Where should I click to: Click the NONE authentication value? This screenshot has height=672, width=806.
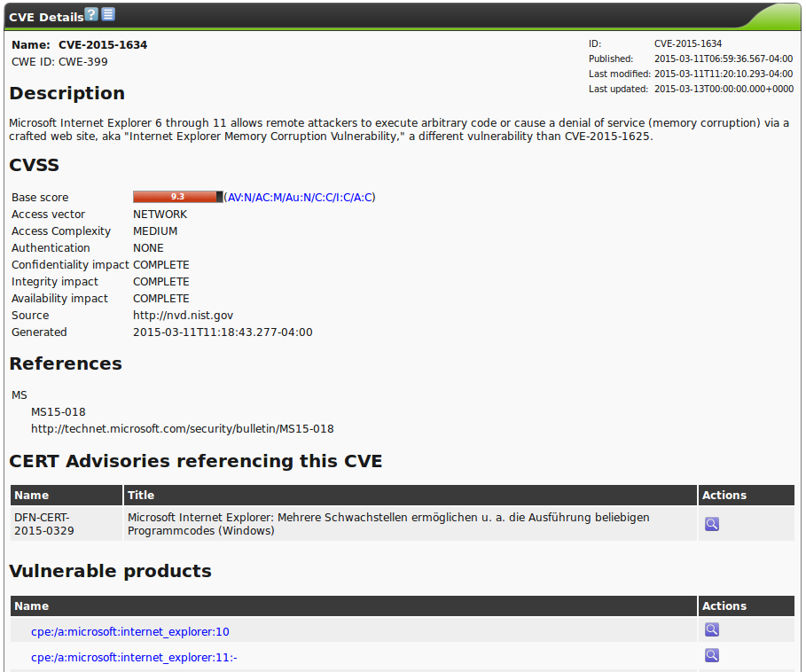(148, 248)
